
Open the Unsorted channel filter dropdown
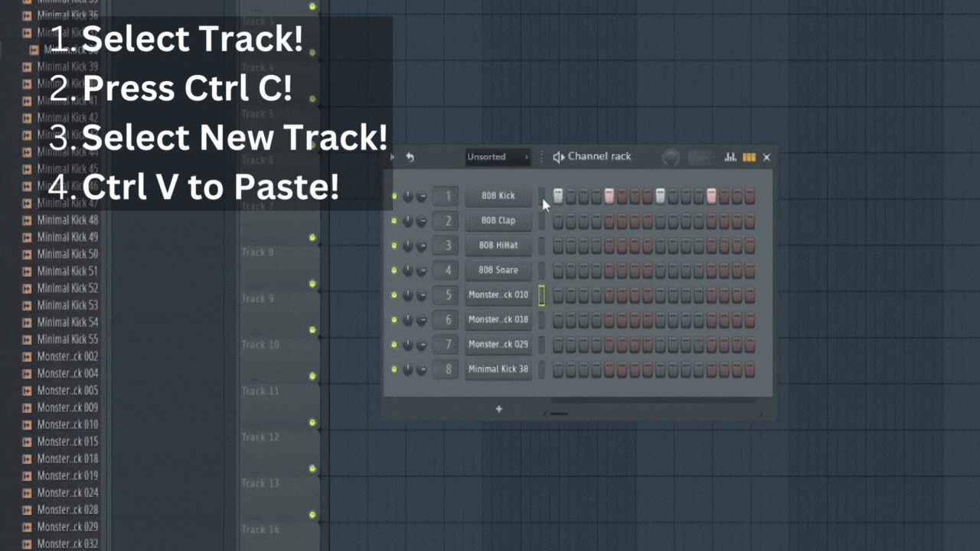(498, 157)
